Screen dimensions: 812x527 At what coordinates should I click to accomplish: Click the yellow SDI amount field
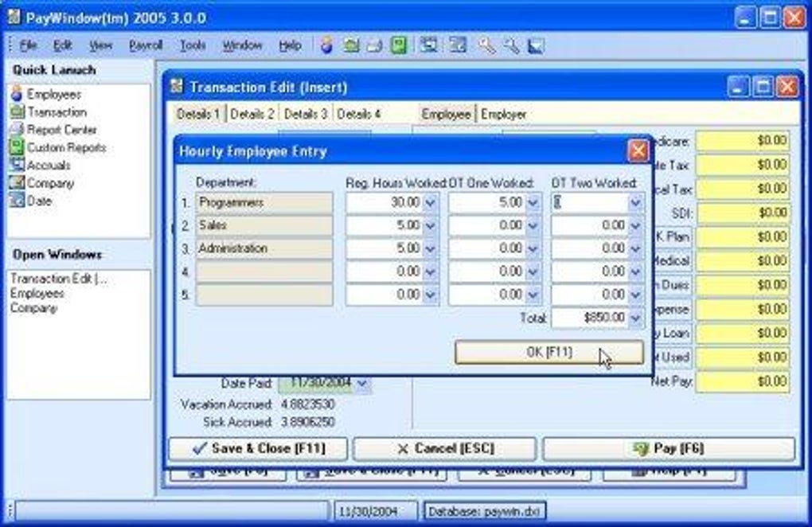(x=743, y=213)
